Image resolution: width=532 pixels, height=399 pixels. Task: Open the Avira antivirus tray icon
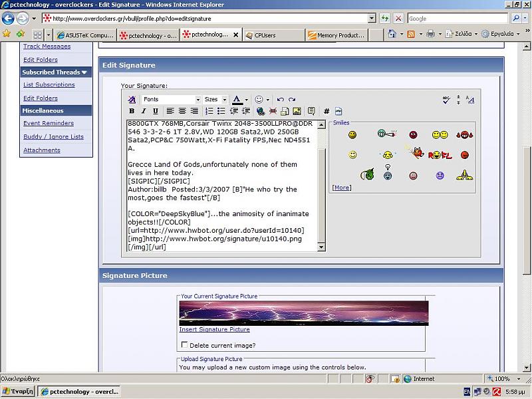pos(496,392)
